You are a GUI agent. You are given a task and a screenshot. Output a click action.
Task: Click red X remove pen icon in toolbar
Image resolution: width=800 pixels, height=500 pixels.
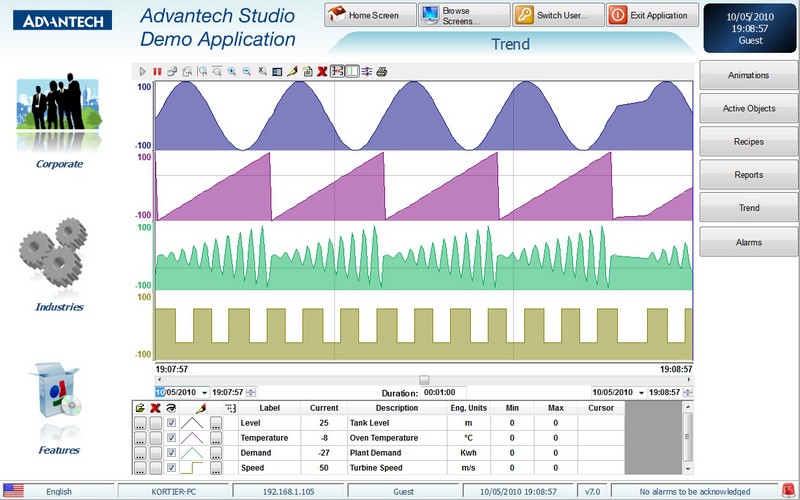coord(322,72)
